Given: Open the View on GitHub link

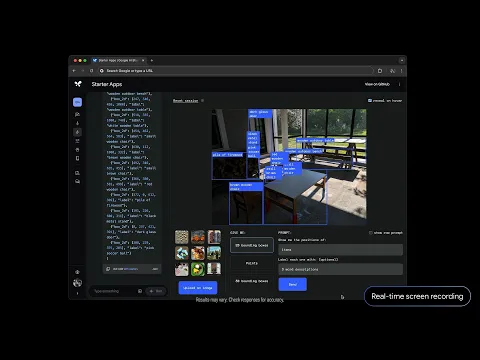Looking at the screenshot, I should click(x=377, y=84).
